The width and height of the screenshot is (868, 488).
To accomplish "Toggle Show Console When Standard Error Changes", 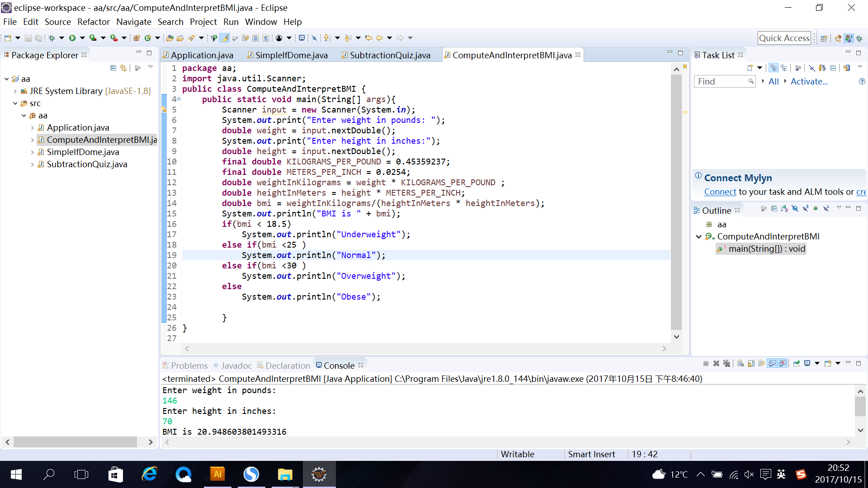I will point(783,363).
